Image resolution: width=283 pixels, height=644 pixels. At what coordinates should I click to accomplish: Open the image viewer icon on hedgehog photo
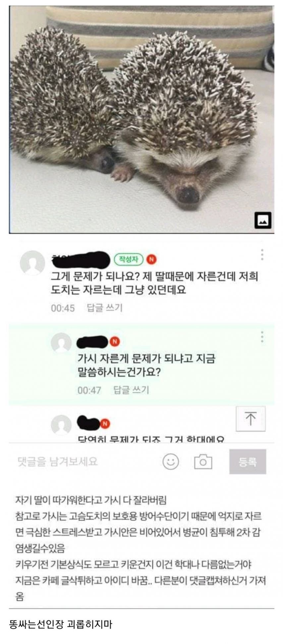[x=263, y=220]
